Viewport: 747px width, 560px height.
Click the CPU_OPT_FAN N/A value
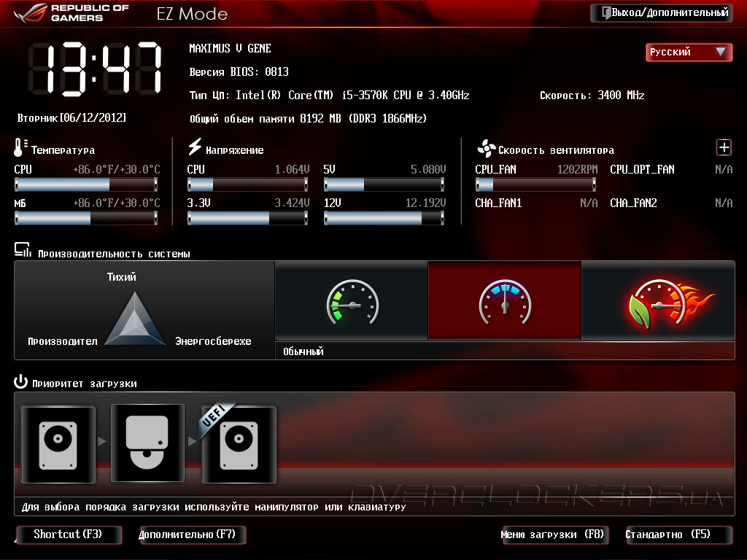point(724,169)
